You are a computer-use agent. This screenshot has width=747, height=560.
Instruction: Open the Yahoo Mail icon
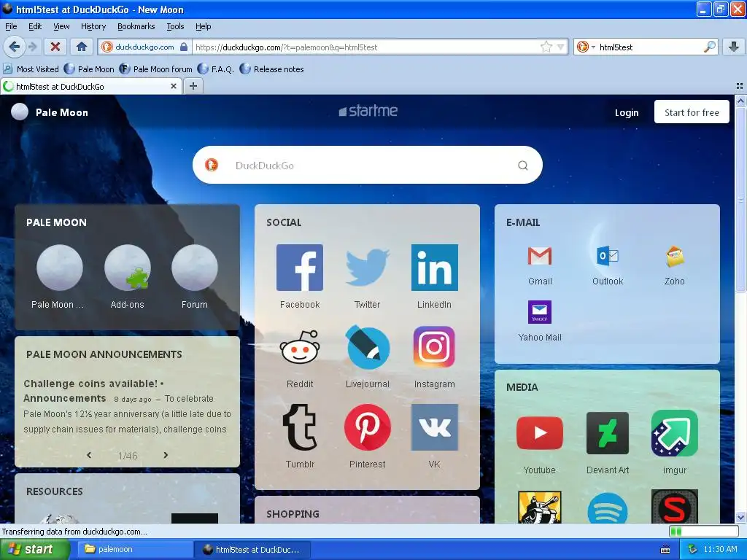tap(540, 312)
